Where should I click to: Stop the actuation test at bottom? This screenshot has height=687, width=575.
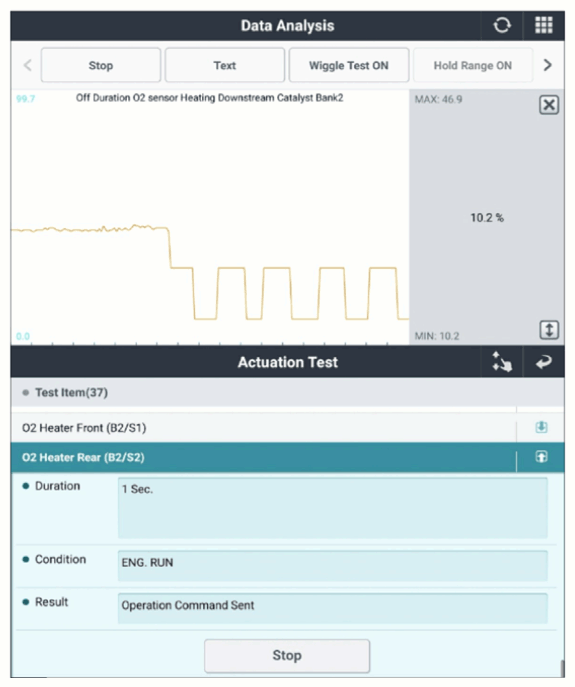[x=287, y=655]
